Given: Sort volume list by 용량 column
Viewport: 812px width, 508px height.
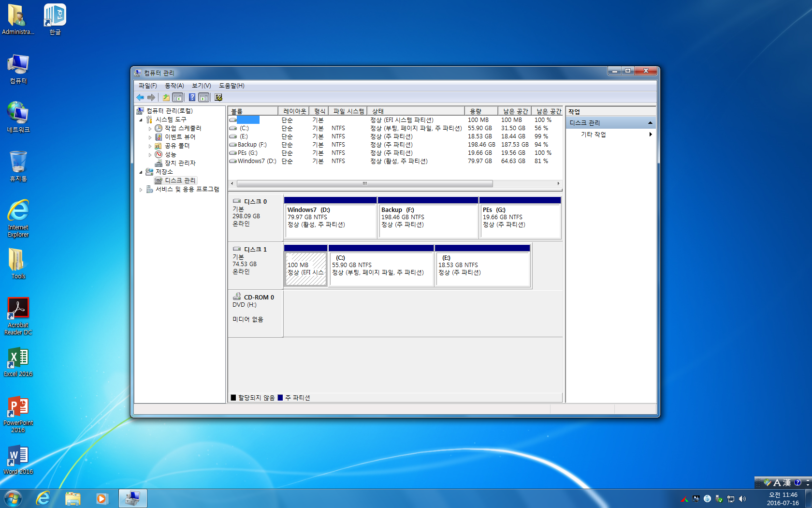Looking at the screenshot, I should pos(481,111).
